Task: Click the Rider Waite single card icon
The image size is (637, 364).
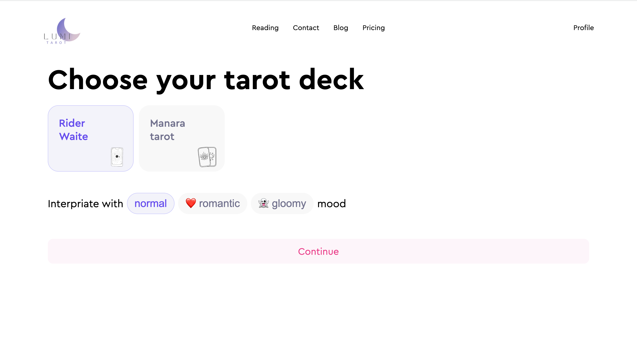Action: tap(117, 157)
